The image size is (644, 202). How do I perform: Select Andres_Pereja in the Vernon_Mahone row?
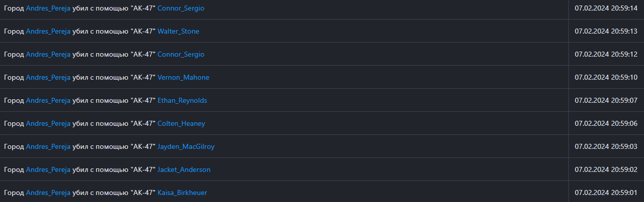48,77
